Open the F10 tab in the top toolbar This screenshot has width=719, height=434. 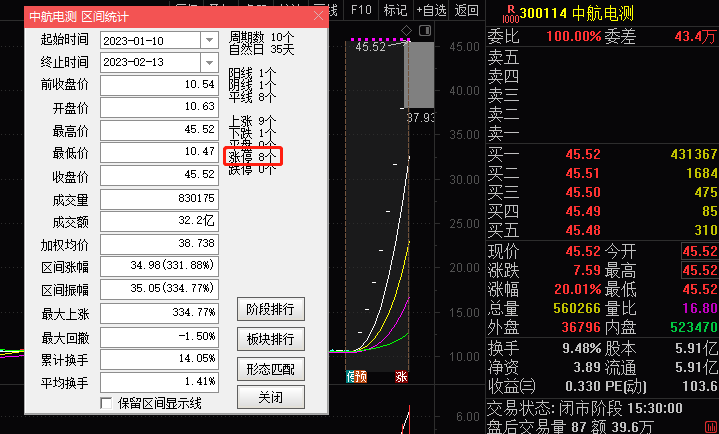click(x=361, y=10)
